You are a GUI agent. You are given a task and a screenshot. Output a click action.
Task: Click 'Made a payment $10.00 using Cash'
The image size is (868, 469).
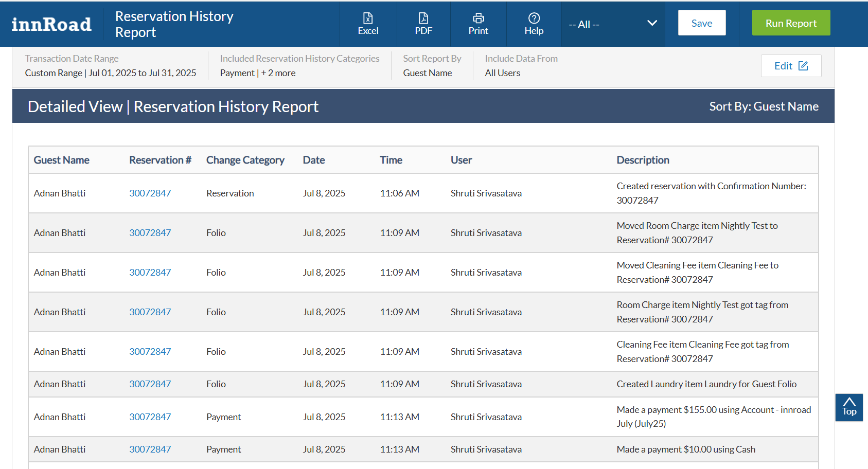[x=686, y=449]
